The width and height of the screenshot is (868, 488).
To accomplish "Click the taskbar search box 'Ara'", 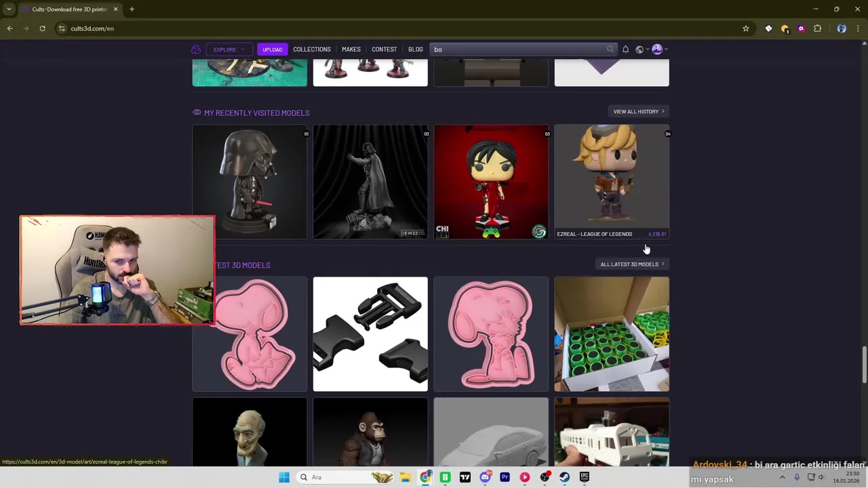I will [x=346, y=477].
